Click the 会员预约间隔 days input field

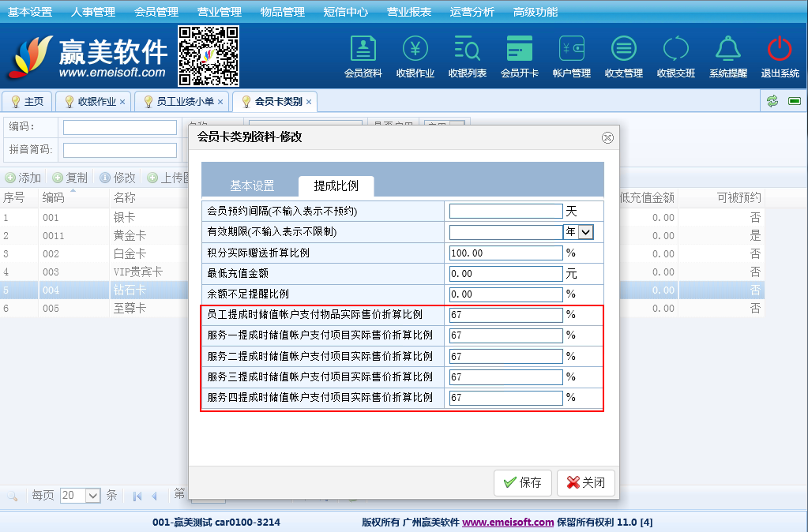pyautogui.click(x=505, y=212)
